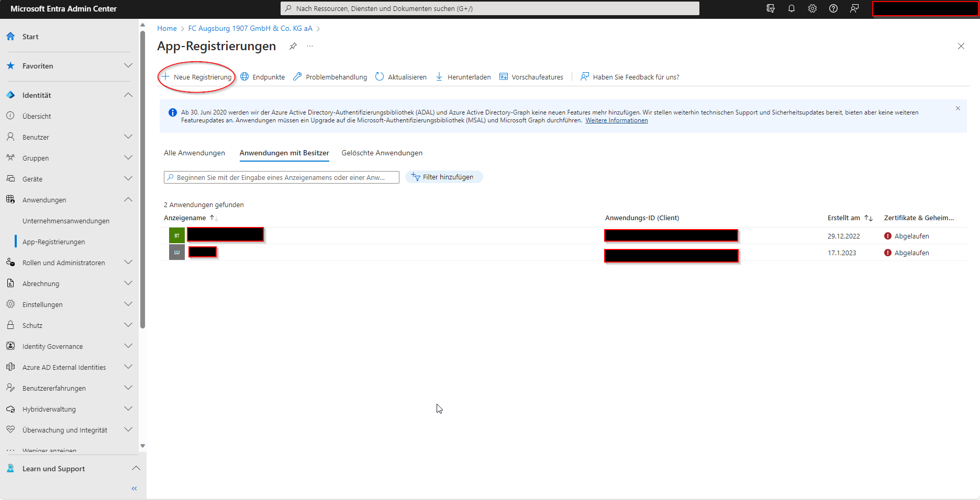Collapse the Anwendungen menu
980x500 pixels.
point(128,199)
